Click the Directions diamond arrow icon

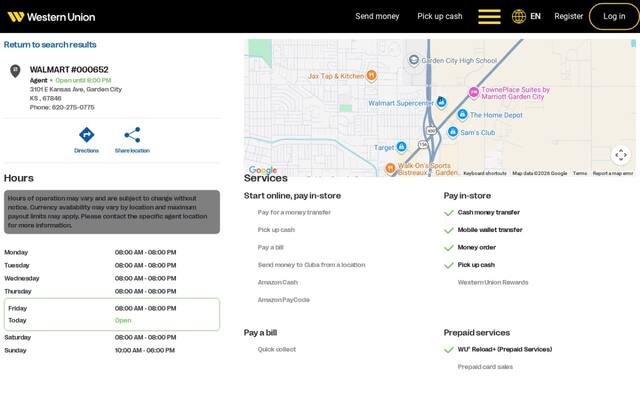[x=87, y=135]
